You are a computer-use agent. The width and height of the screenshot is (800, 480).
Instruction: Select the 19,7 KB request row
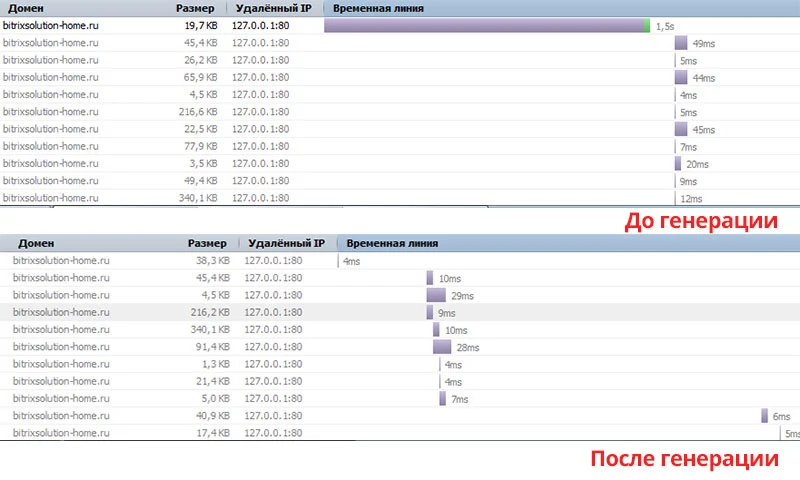coord(400,26)
